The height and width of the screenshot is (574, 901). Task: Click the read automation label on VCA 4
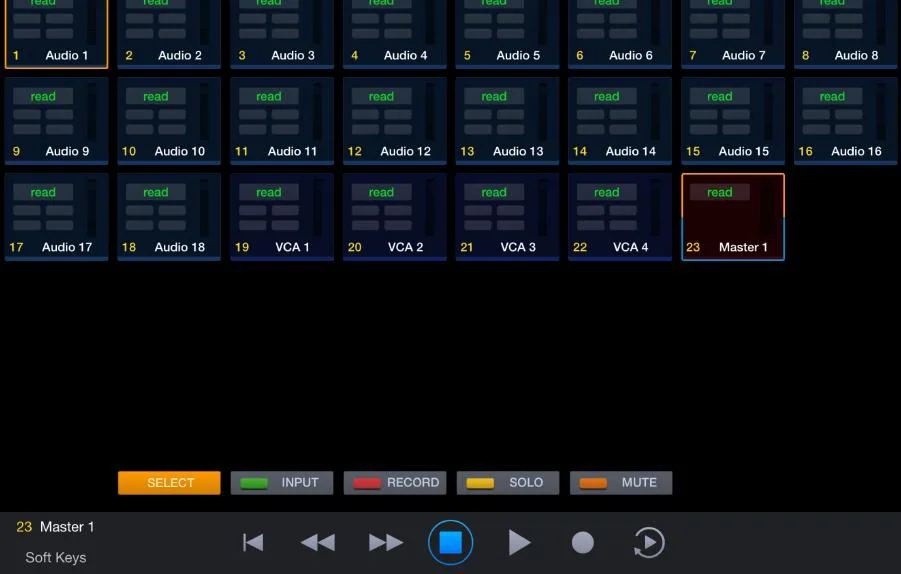(607, 192)
